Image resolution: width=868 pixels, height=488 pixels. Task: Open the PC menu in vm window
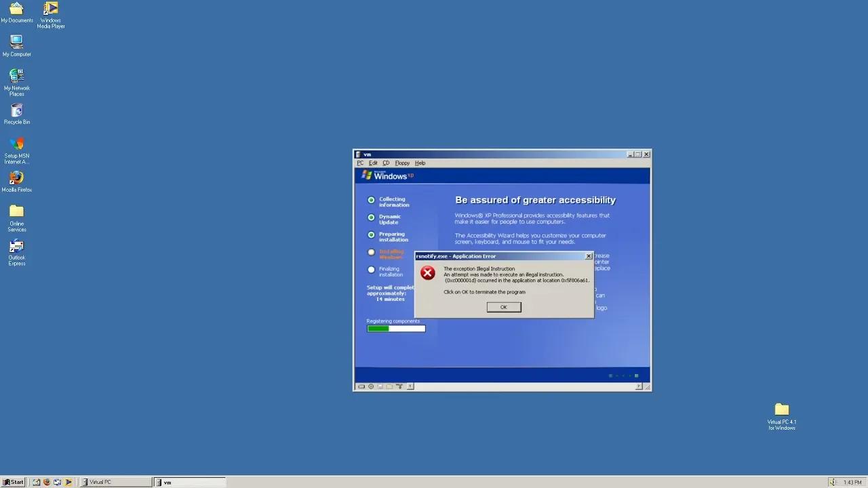coord(360,163)
